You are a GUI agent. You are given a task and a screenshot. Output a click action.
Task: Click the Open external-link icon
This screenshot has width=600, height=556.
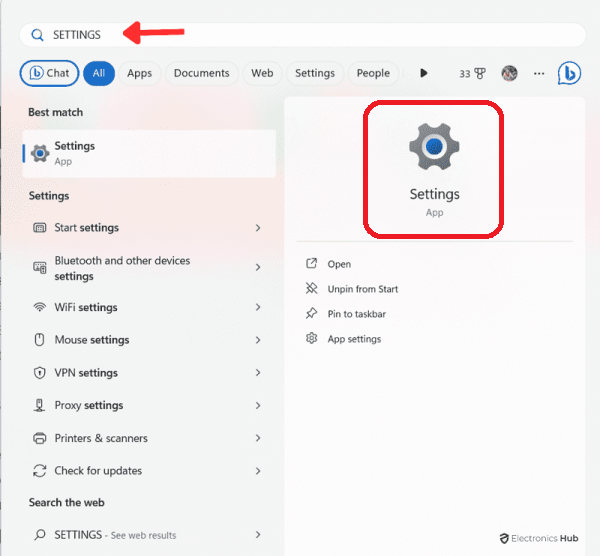coord(311,263)
